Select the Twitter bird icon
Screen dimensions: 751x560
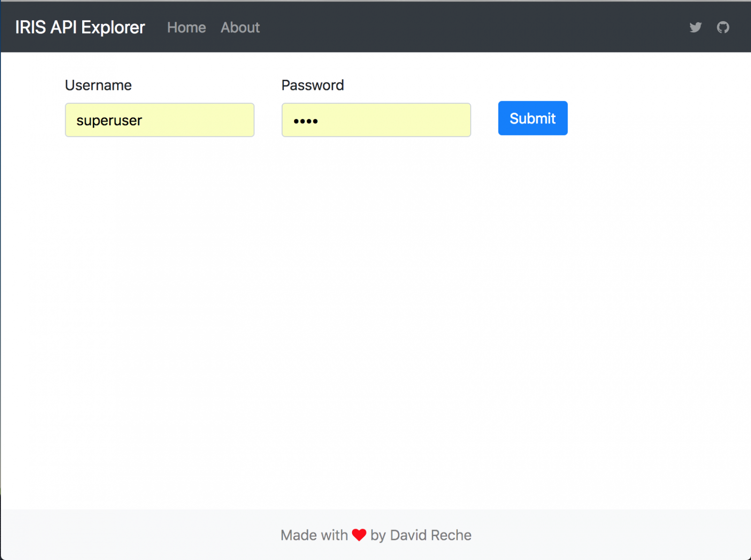tap(695, 27)
